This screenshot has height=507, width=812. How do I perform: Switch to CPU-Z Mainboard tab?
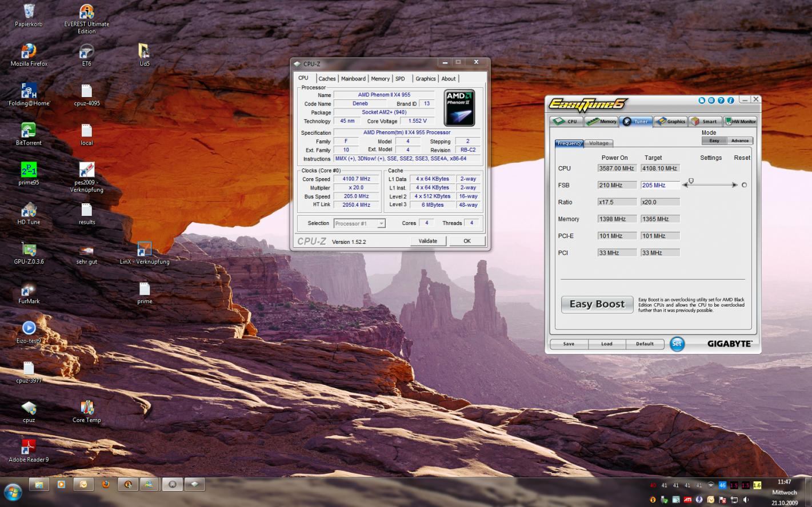click(353, 79)
